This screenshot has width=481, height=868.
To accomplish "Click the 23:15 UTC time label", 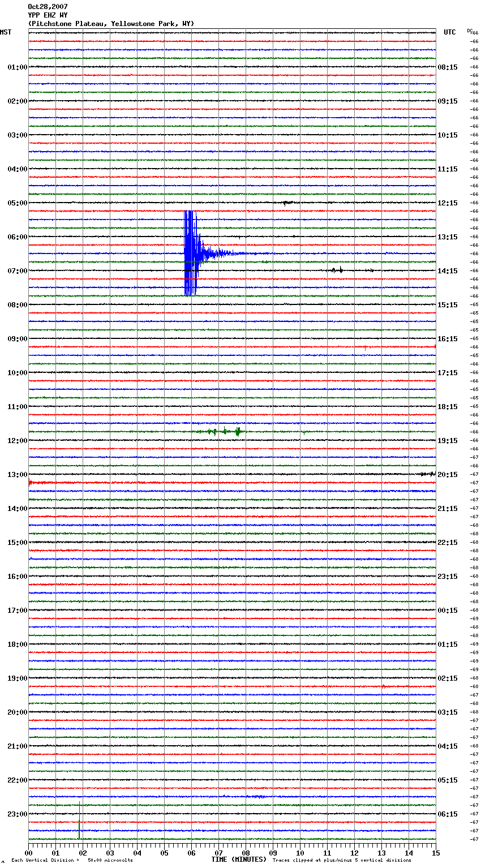I will 448,577.
